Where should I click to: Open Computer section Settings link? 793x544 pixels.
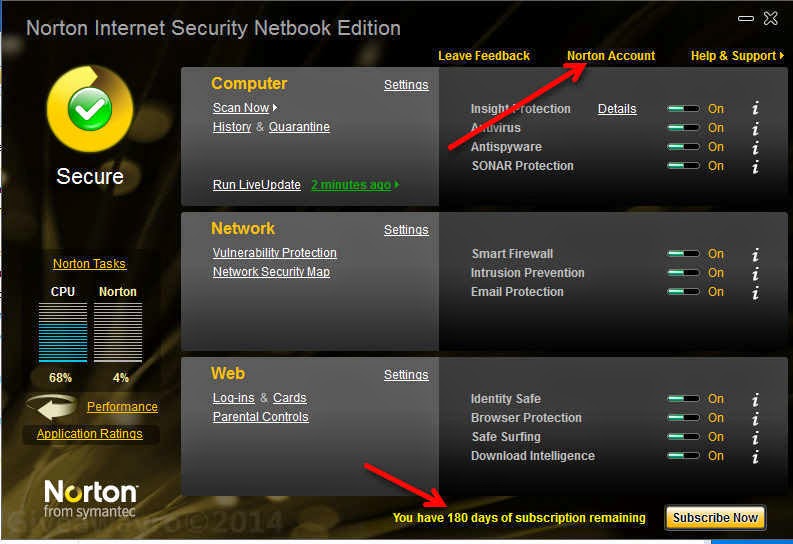(406, 85)
